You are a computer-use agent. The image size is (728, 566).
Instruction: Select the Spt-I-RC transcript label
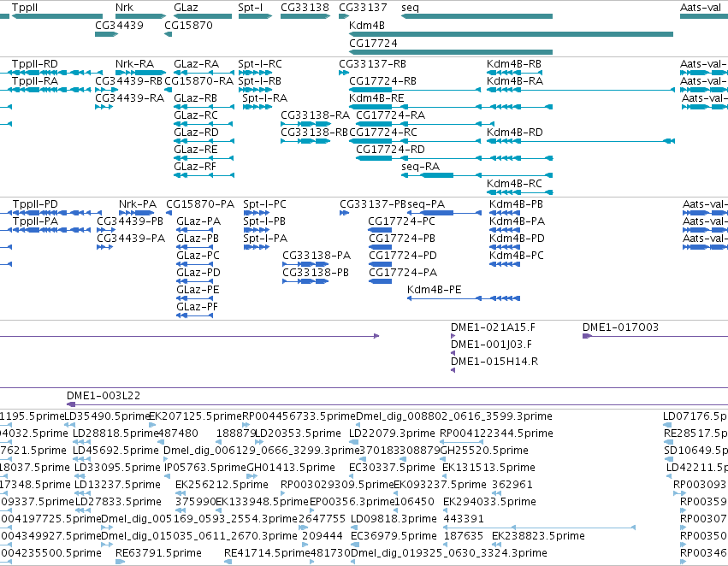point(260,63)
